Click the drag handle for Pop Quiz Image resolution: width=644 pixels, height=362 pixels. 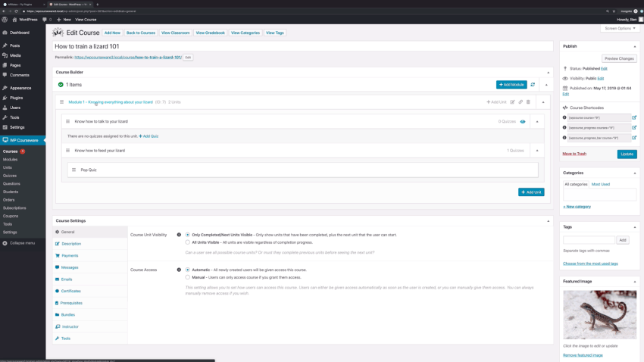coord(73,170)
